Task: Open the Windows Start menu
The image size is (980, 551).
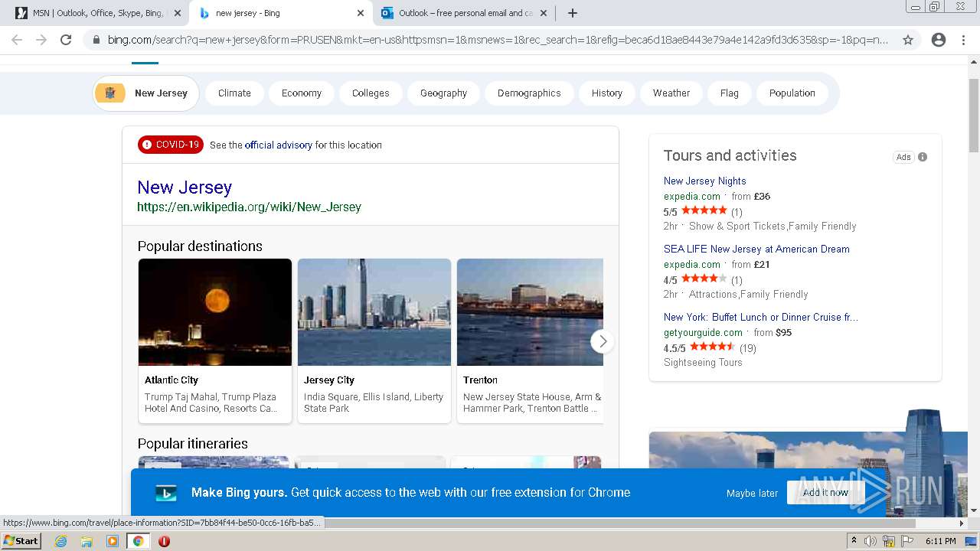Action: (21, 541)
